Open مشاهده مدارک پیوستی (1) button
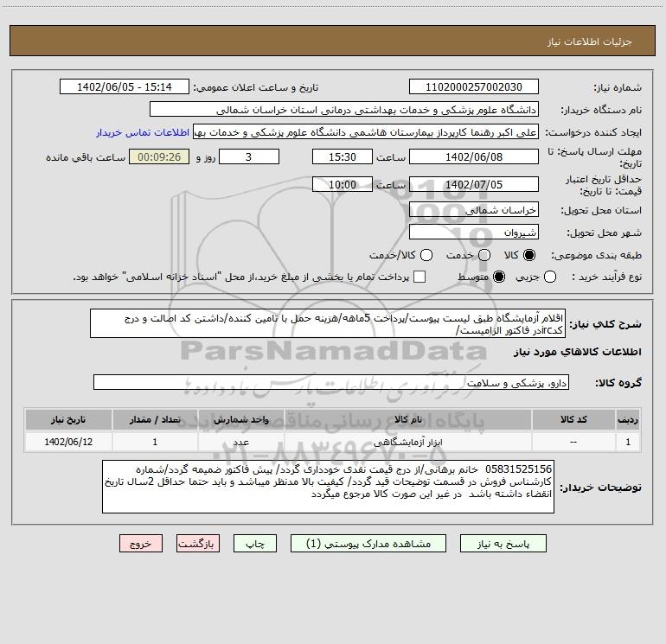 tap(368, 544)
